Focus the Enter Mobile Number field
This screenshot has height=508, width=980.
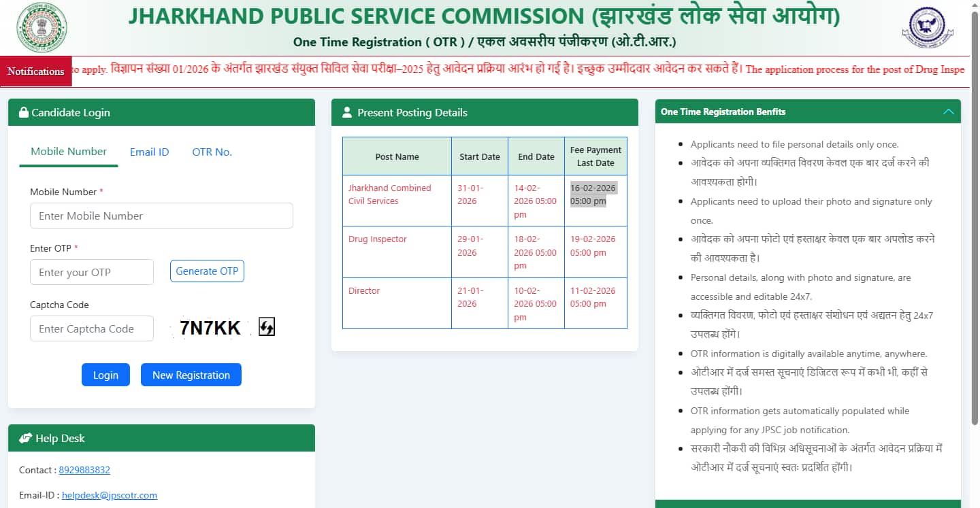coord(161,216)
